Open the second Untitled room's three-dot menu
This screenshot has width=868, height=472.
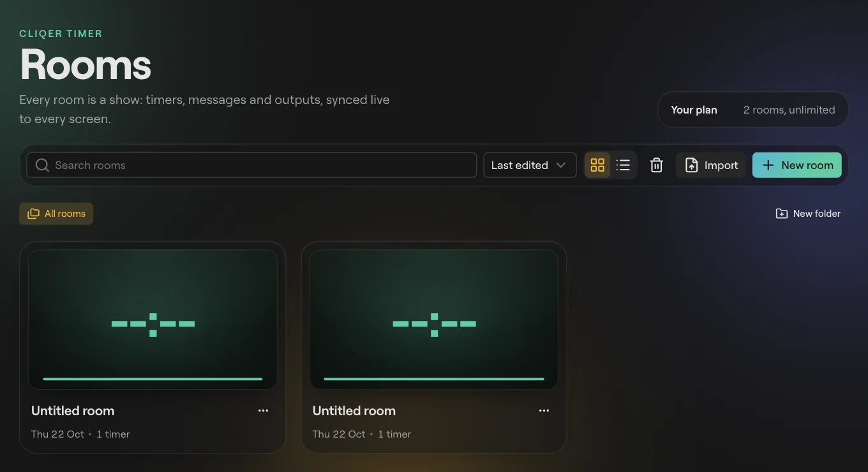click(x=544, y=411)
